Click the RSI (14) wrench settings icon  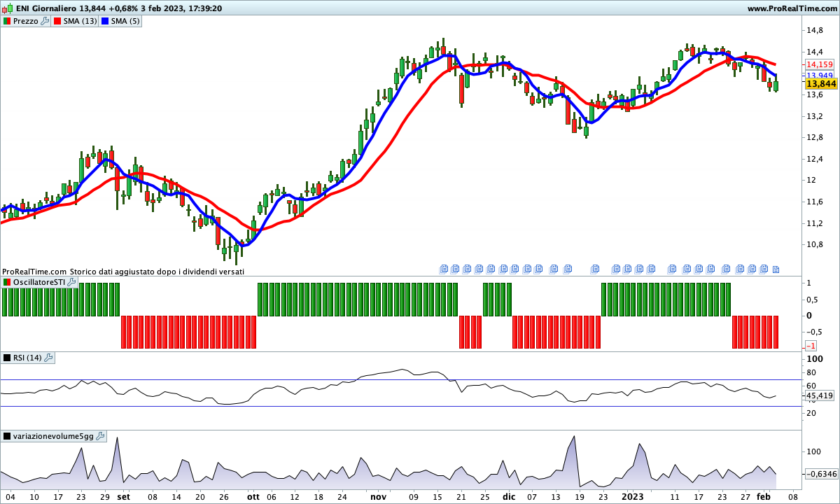[x=48, y=358]
